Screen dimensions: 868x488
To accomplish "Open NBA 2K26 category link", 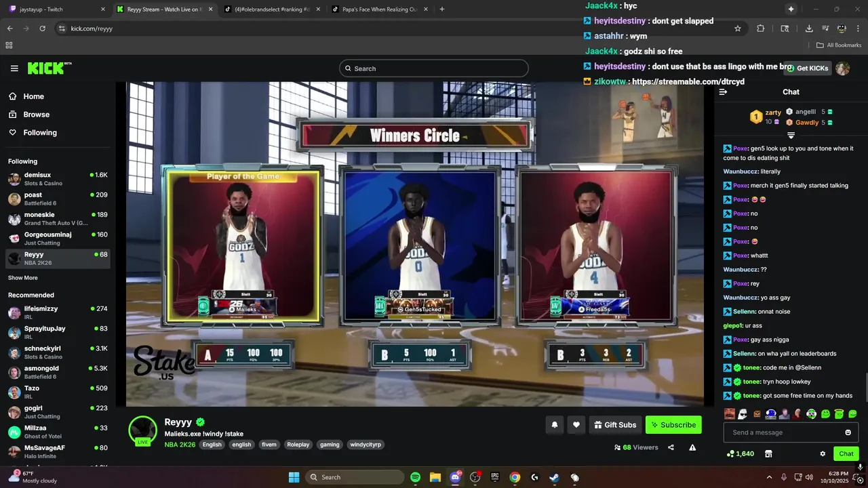I will tap(180, 445).
